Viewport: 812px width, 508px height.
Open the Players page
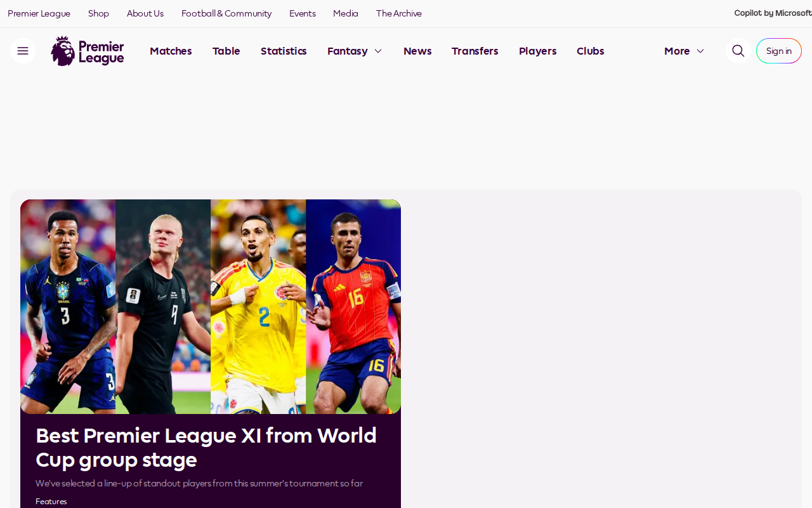click(537, 51)
